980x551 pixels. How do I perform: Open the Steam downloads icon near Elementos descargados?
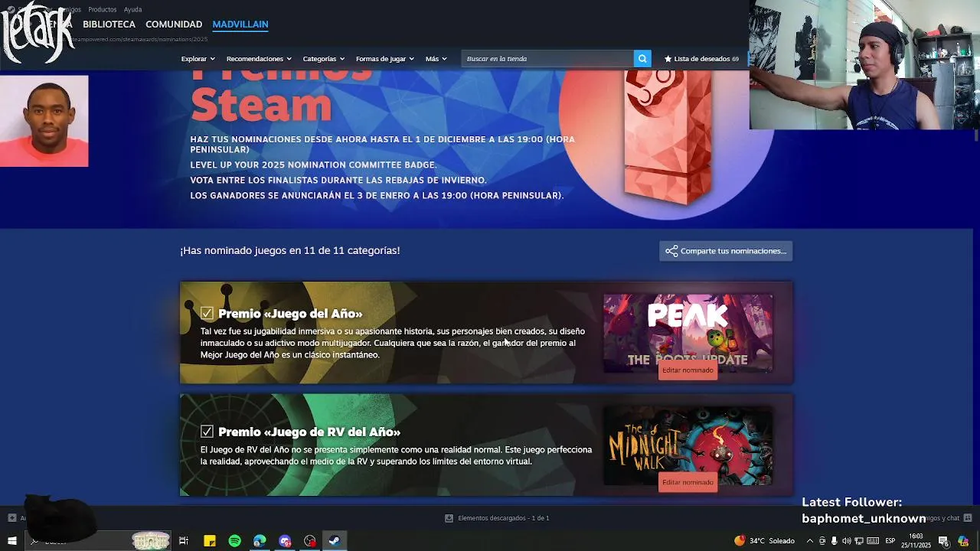[x=449, y=518]
